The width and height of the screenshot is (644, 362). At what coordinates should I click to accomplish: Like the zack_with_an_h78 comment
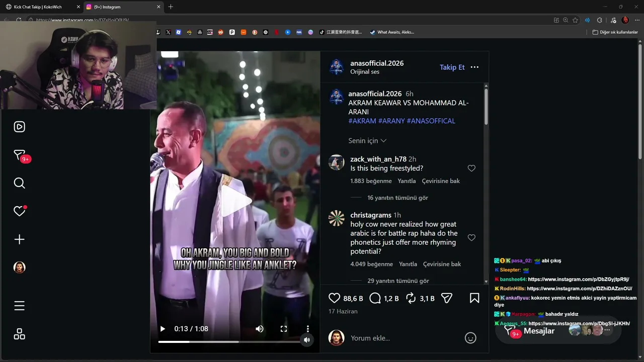(x=471, y=168)
